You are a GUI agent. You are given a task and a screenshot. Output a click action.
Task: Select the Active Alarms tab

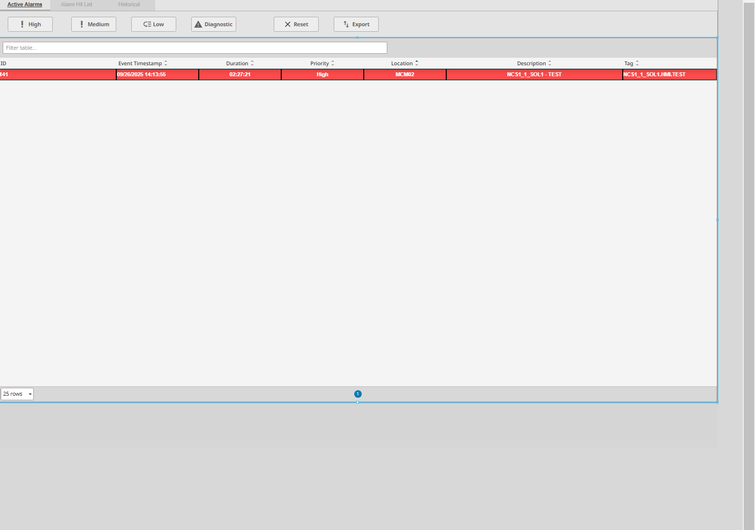pos(25,5)
